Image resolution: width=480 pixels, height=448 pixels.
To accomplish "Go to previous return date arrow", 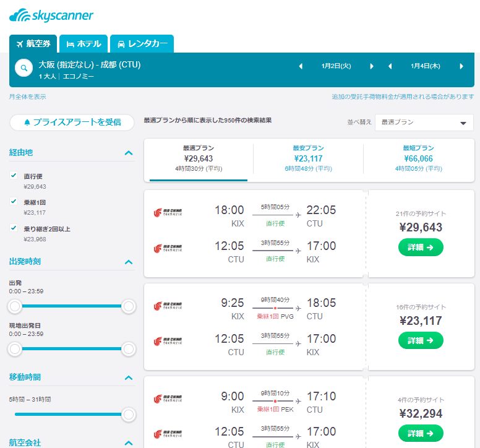I will click(390, 66).
